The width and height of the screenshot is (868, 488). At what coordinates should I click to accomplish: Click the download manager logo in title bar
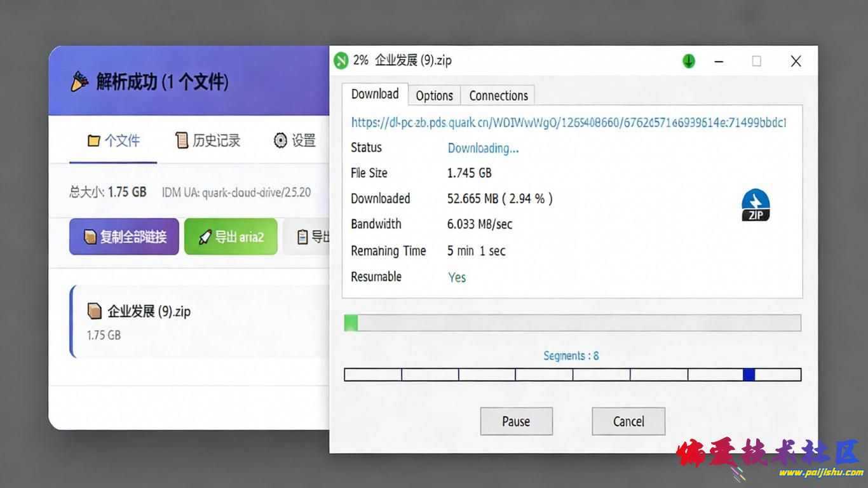pos(341,60)
